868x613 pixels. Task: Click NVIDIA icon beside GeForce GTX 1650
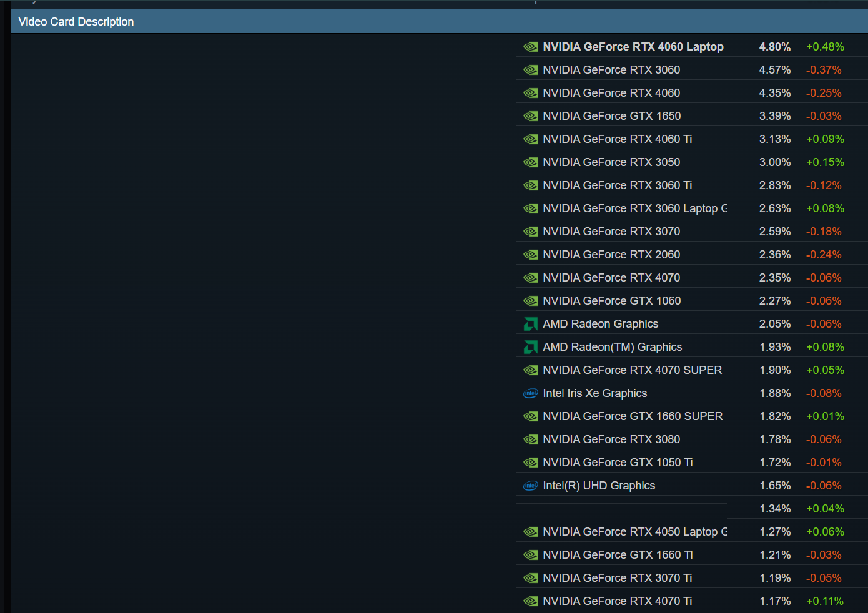click(x=531, y=116)
